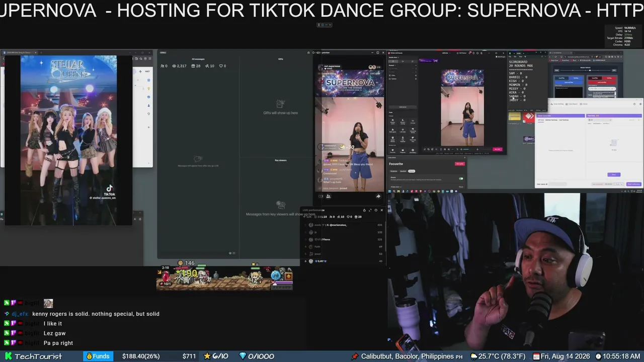Open the red AnyDesk desktop icon
Image resolution: width=644 pixels, height=362 pixels.
[529, 118]
